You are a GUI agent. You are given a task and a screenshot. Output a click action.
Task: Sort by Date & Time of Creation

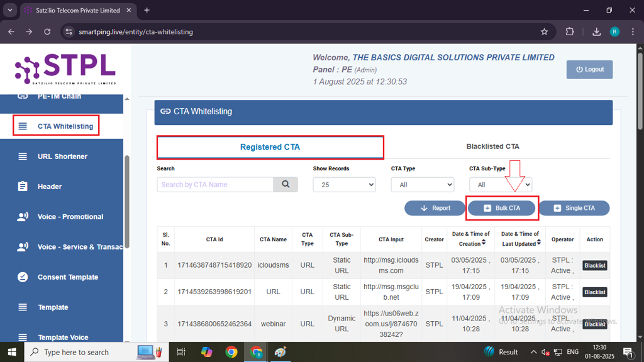(484, 243)
